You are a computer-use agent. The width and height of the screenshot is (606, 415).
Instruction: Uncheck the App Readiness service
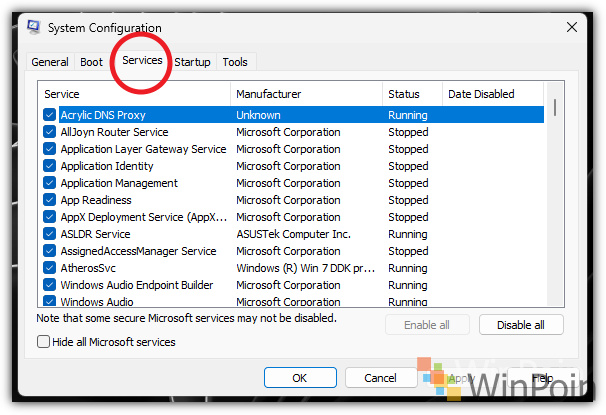49,200
